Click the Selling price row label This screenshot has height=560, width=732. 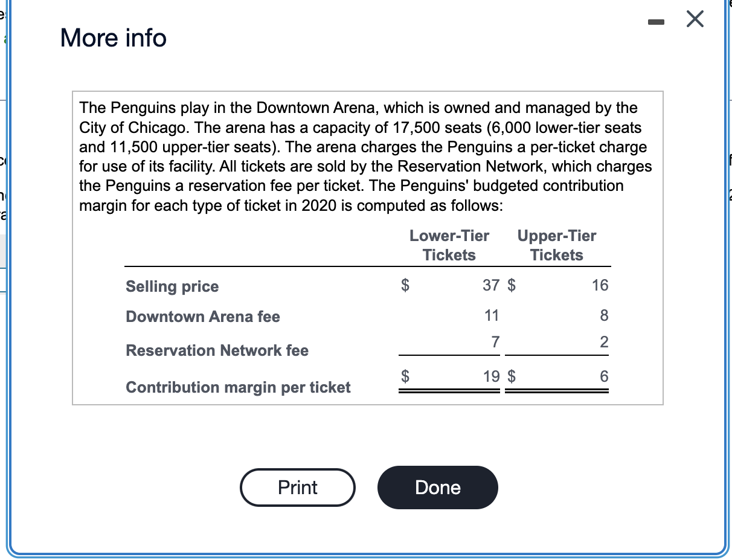point(172,286)
